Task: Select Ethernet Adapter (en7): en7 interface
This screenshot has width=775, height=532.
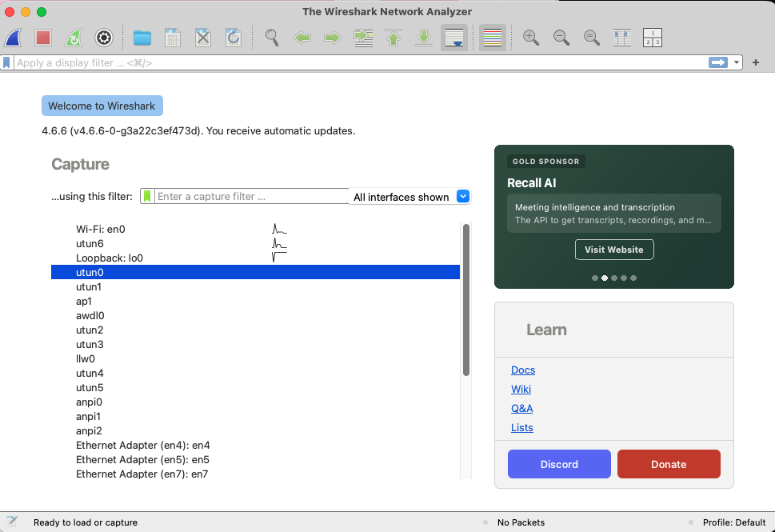Action: click(255, 474)
